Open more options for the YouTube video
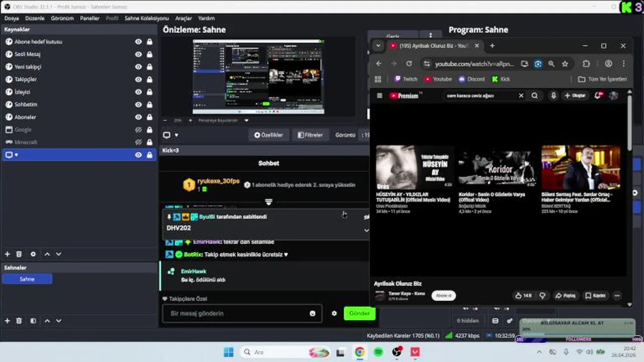 point(617,296)
